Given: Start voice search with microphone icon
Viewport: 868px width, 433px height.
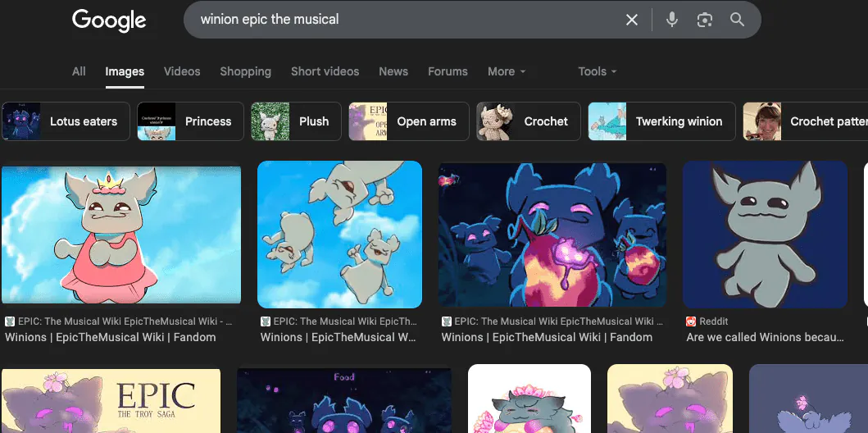Looking at the screenshot, I should 672,20.
